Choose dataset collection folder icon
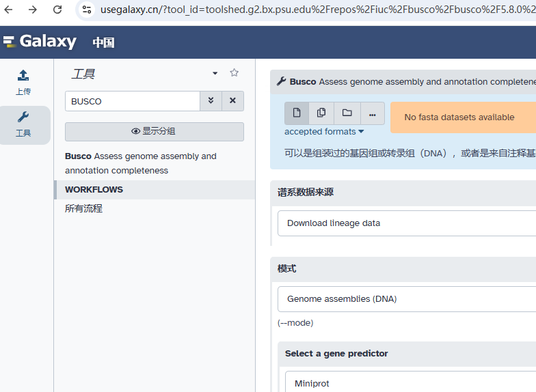This screenshot has height=392, width=536. pos(347,113)
